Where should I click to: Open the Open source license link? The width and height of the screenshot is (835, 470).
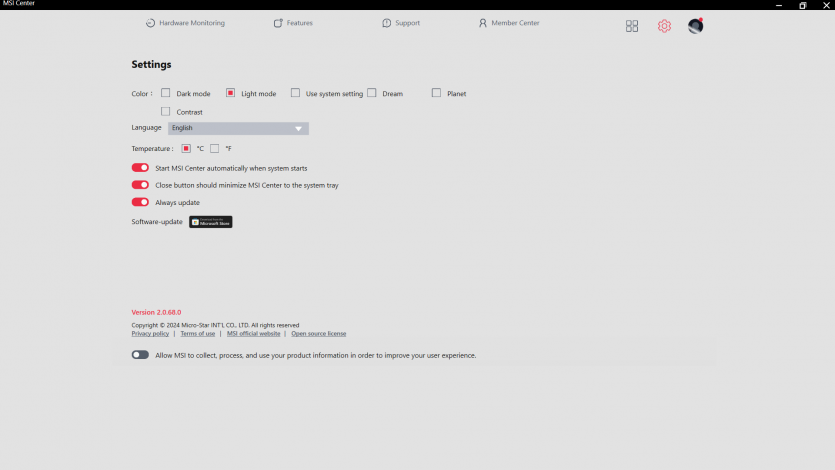click(318, 334)
